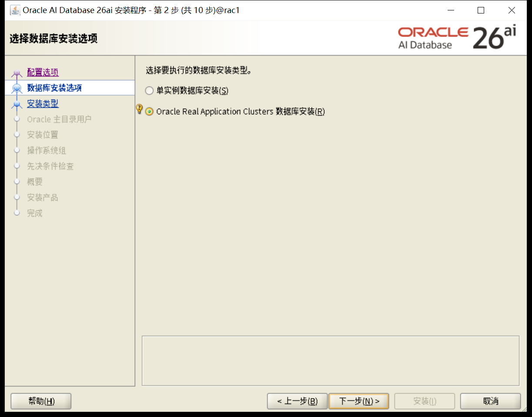
Task: Click the 数据库安装选项 current step marker icon
Action: (x=17, y=88)
